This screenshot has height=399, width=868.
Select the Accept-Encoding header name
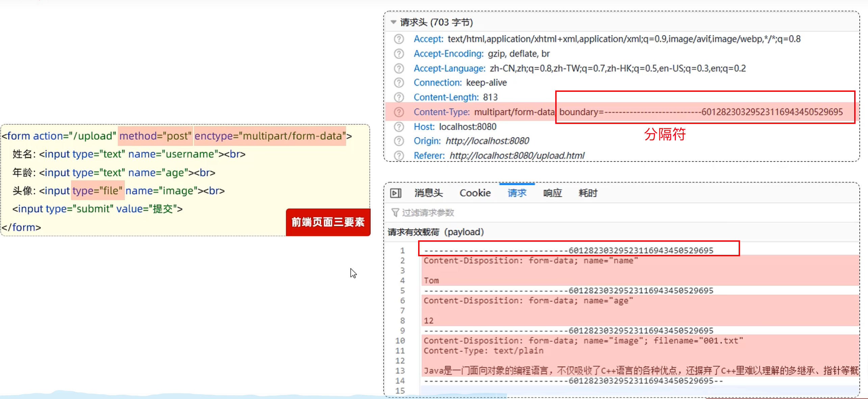449,54
